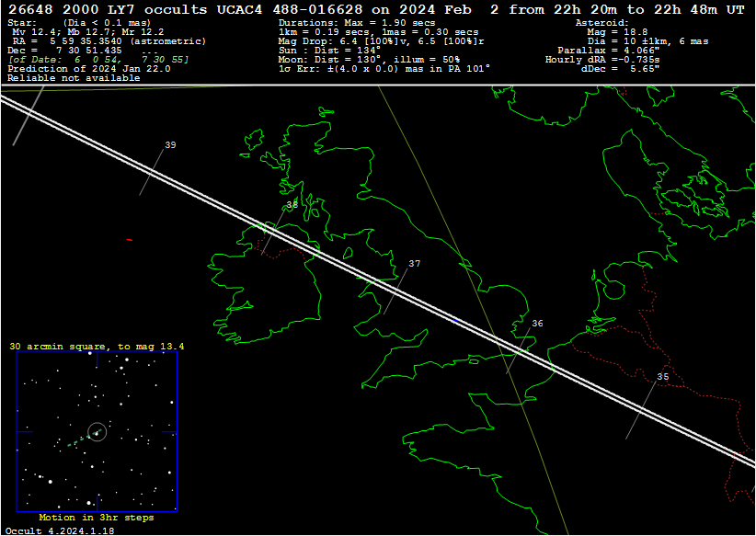The image size is (756, 536).
Task: Click the 'Reliable not available' text
Action: [x=74, y=78]
